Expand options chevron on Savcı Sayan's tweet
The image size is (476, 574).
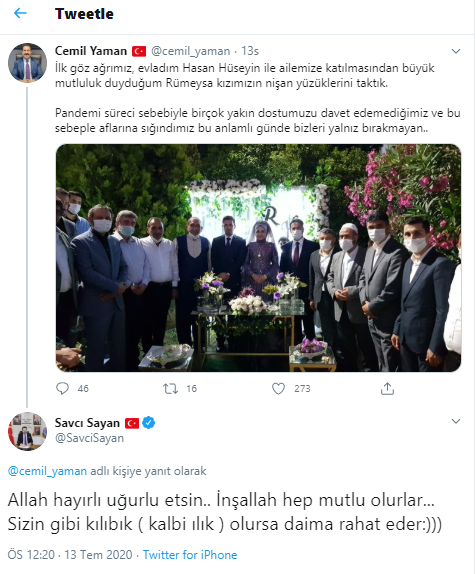click(455, 421)
